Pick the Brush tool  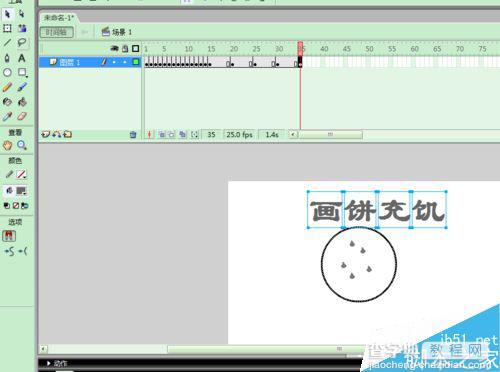(x=22, y=87)
